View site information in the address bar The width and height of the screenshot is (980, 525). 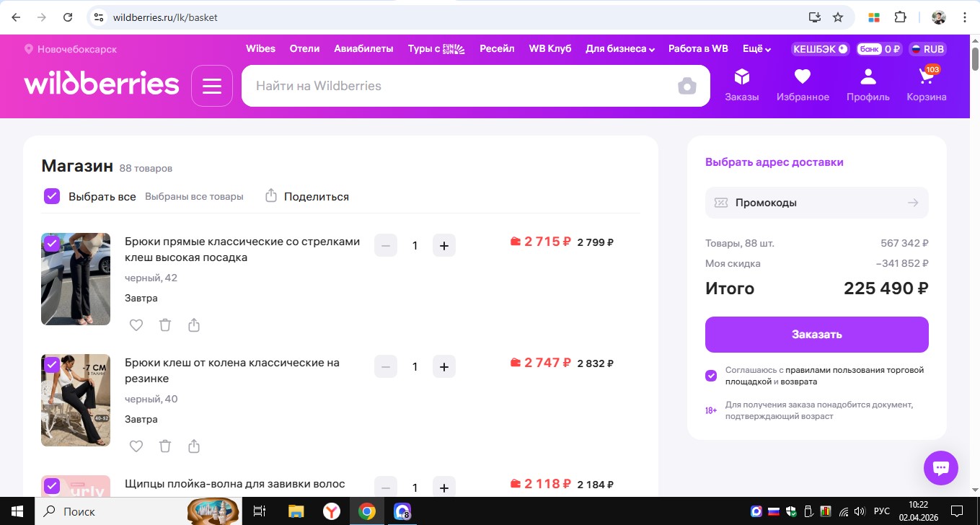[99, 17]
